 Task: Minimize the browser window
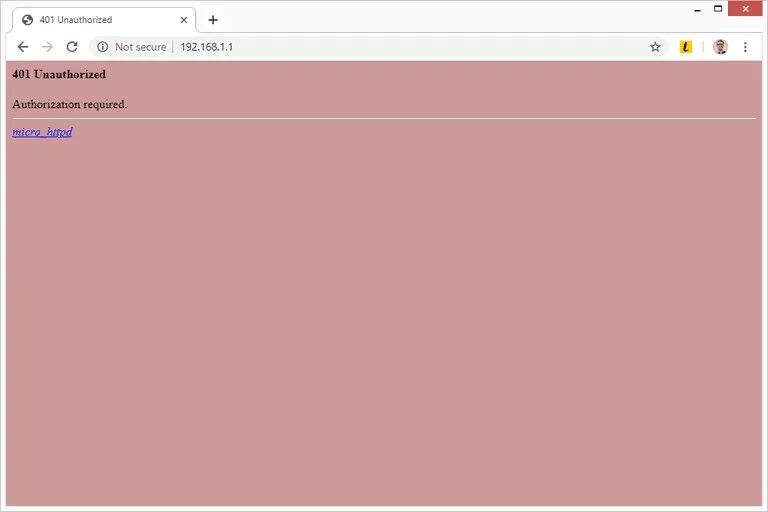[x=697, y=9]
